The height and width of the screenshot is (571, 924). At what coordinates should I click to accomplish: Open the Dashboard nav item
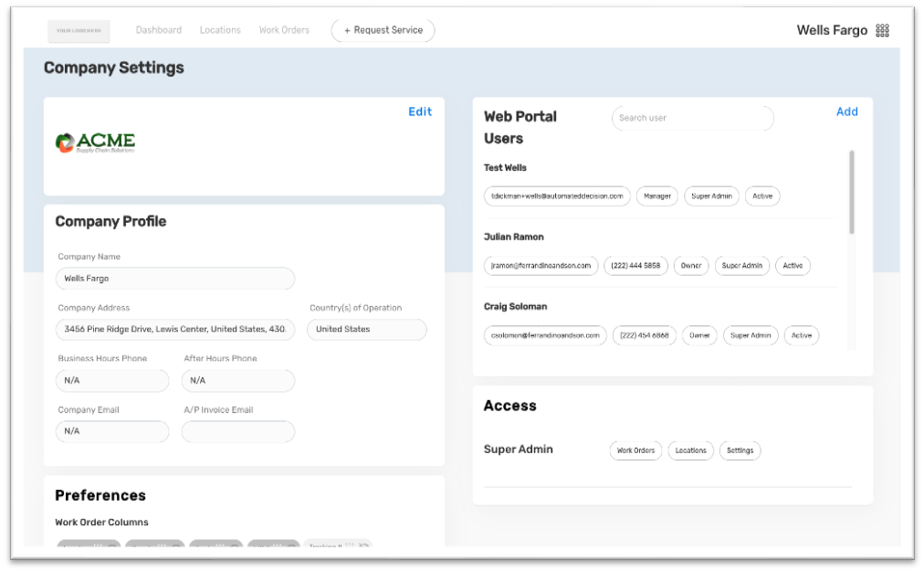coord(159,30)
